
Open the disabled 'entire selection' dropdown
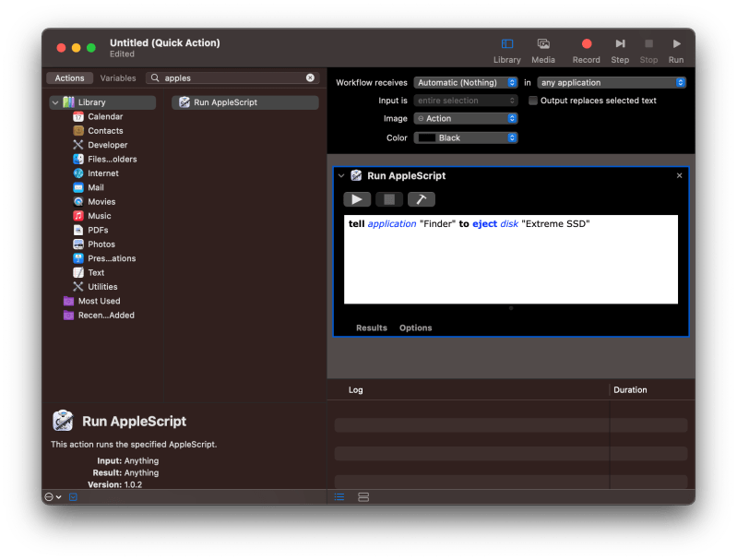point(465,101)
